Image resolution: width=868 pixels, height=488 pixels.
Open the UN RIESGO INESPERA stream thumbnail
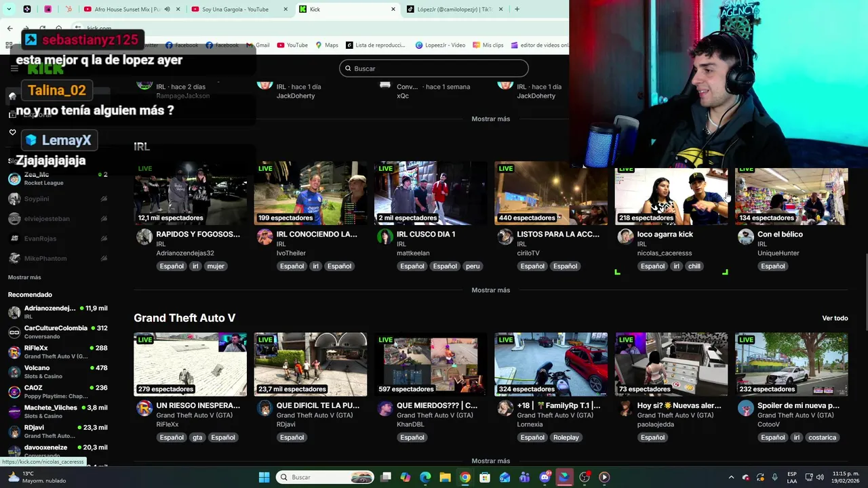[190, 364]
